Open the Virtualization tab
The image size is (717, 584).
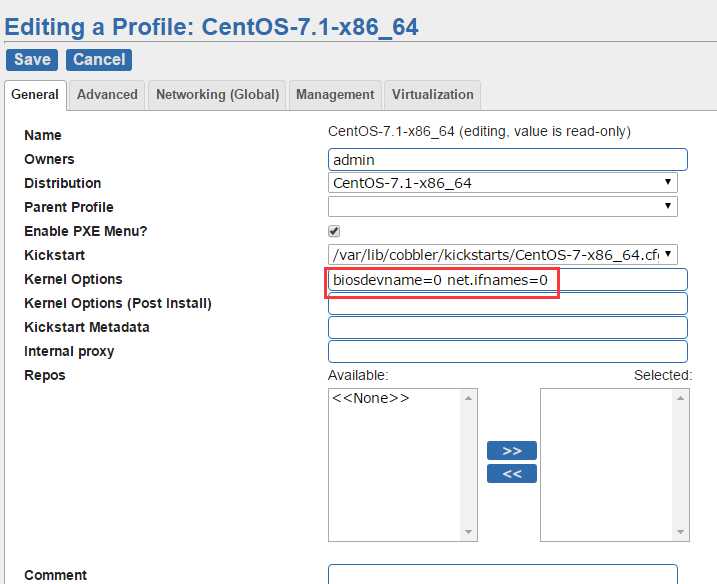point(433,95)
